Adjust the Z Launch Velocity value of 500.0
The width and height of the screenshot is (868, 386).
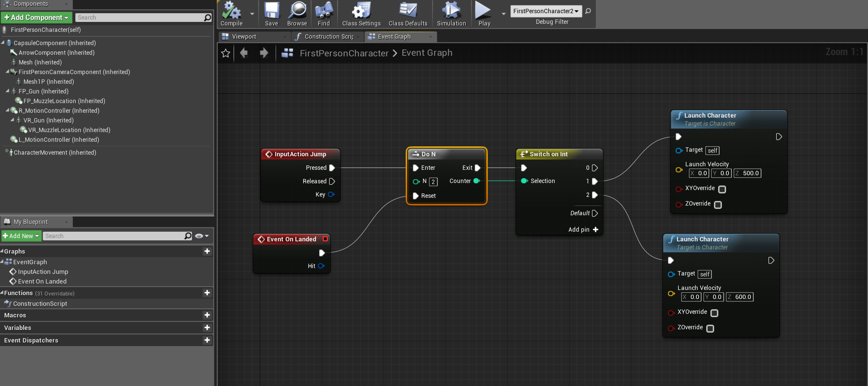click(750, 173)
